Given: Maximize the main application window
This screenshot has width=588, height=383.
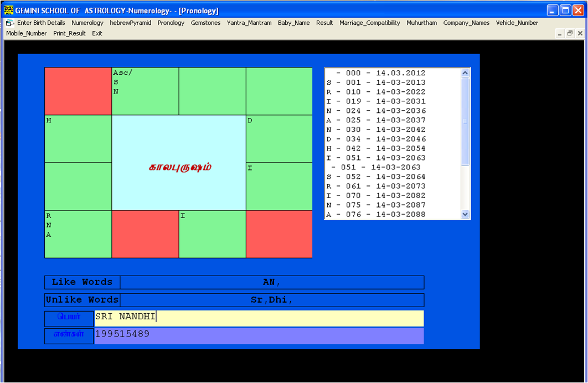Looking at the screenshot, I should pos(565,11).
